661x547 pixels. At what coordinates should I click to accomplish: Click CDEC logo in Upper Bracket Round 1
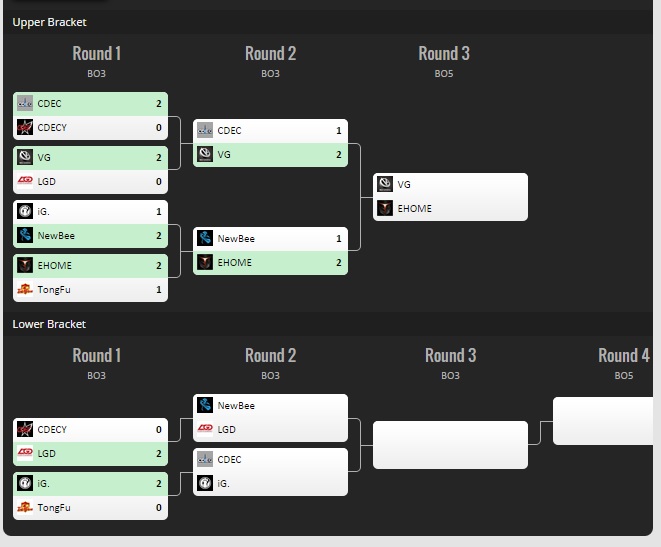25,103
